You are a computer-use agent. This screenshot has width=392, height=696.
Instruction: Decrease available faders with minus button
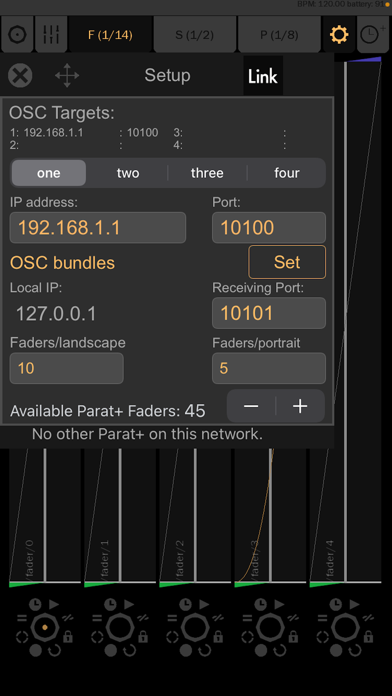coord(251,406)
